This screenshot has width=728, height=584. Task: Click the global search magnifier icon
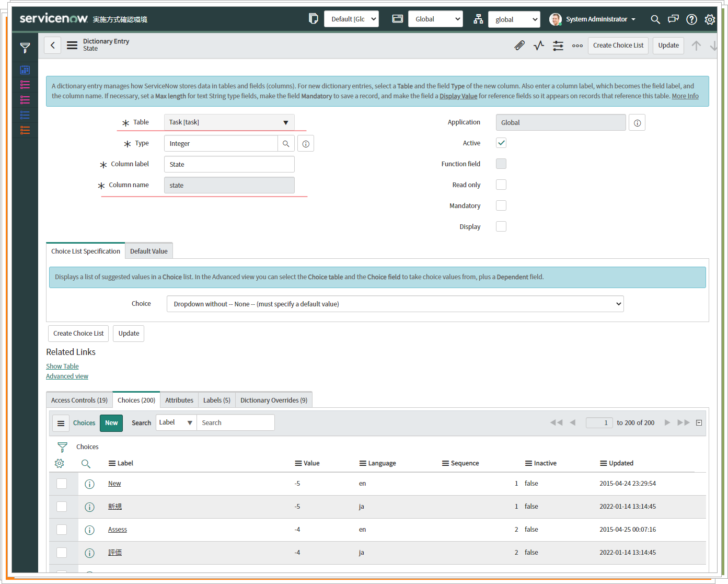pyautogui.click(x=655, y=19)
